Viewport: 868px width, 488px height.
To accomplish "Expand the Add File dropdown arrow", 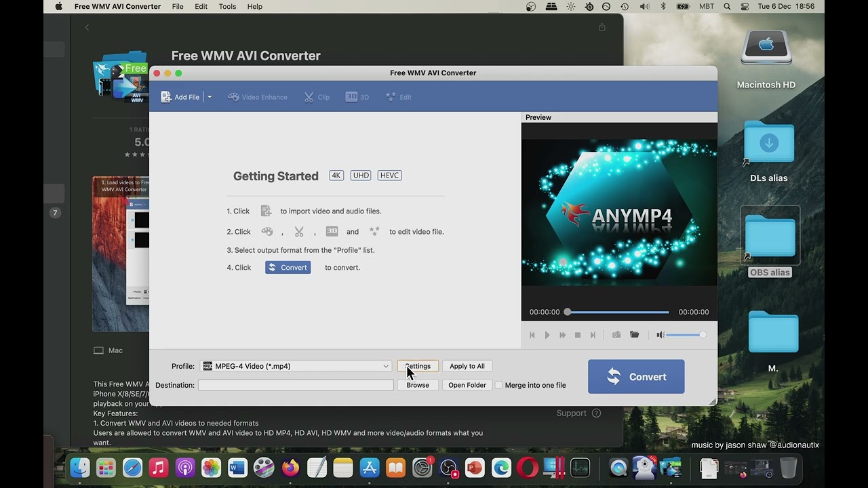I will 210,97.
